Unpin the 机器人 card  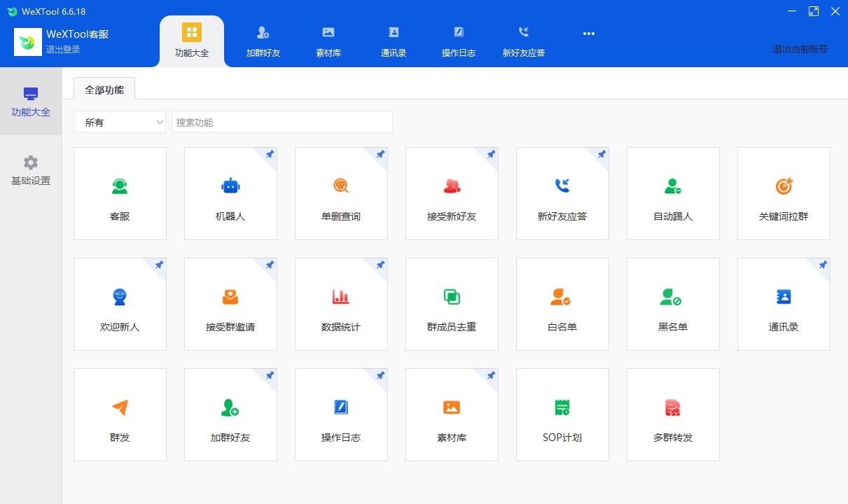click(270, 155)
